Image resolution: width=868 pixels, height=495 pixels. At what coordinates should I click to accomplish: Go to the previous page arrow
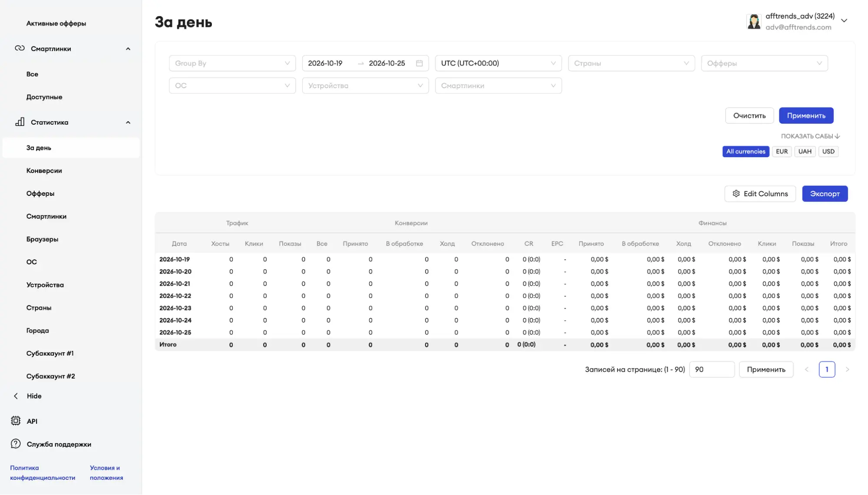807,370
